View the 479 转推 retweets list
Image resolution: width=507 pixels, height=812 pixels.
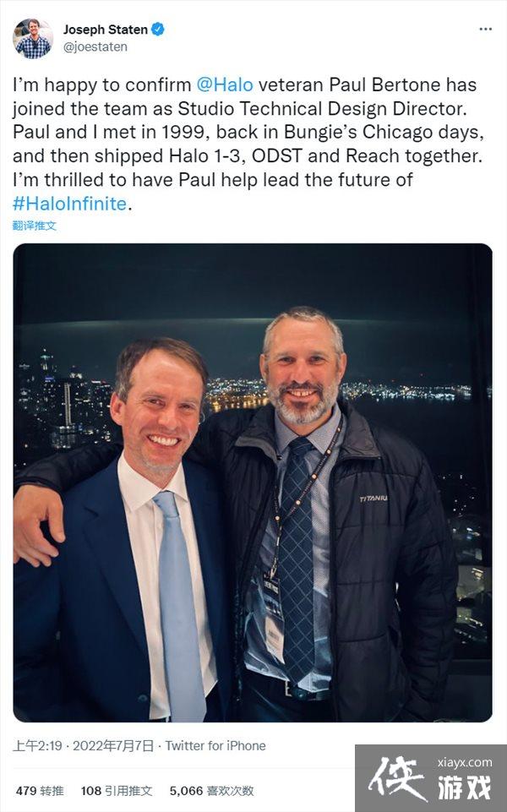[40, 791]
